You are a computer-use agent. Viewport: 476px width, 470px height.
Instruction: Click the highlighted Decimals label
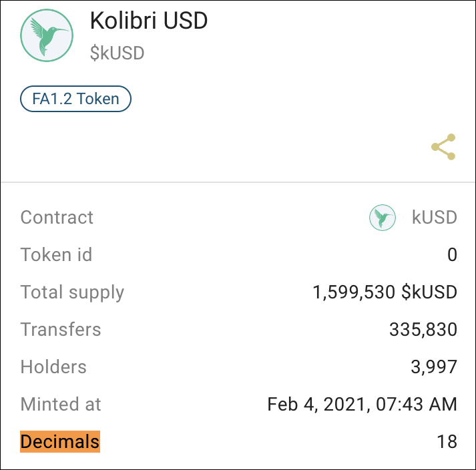point(60,441)
